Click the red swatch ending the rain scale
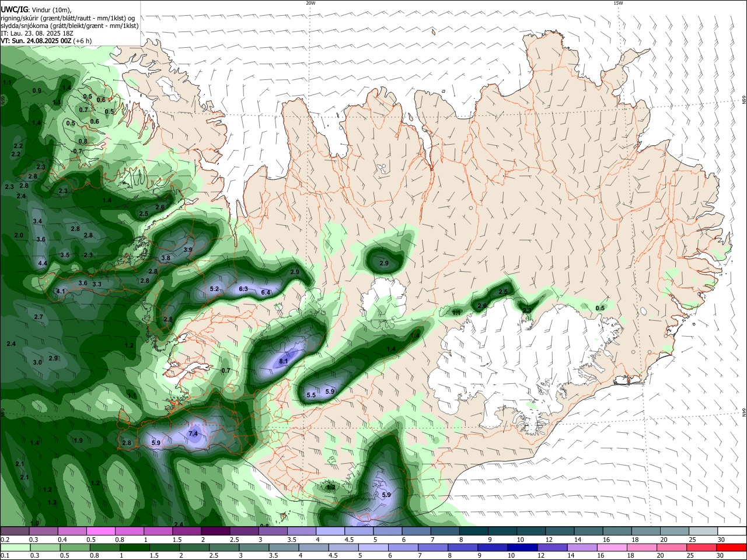 (731, 547)
